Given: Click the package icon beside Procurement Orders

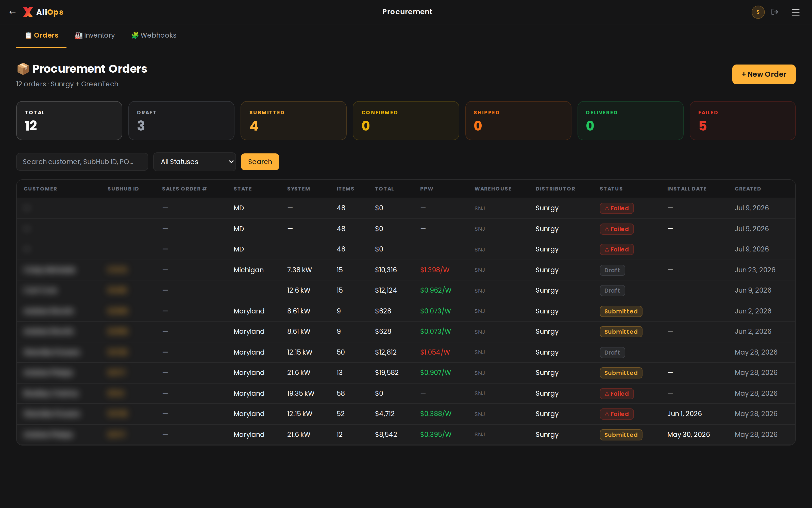Looking at the screenshot, I should click(23, 69).
